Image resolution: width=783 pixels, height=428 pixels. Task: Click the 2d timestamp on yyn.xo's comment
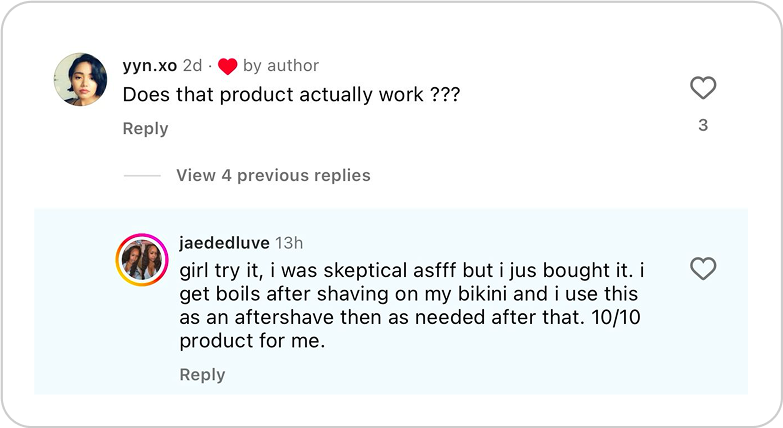click(192, 65)
